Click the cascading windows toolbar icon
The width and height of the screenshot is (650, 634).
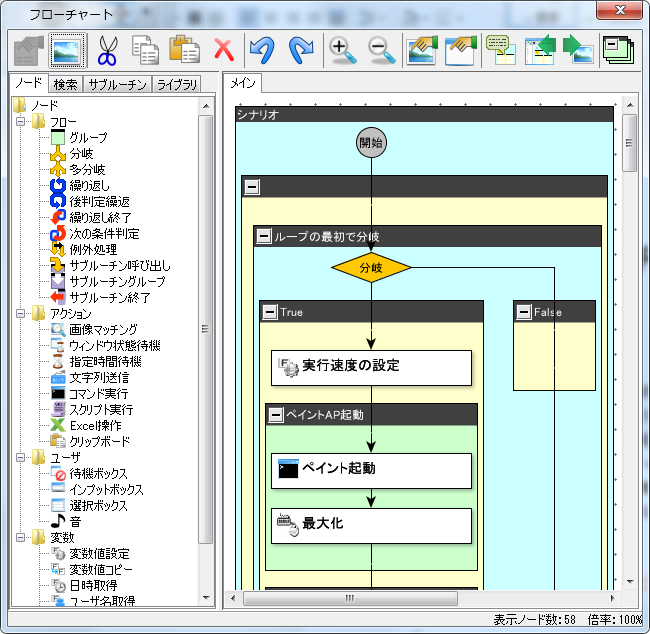coord(618,50)
